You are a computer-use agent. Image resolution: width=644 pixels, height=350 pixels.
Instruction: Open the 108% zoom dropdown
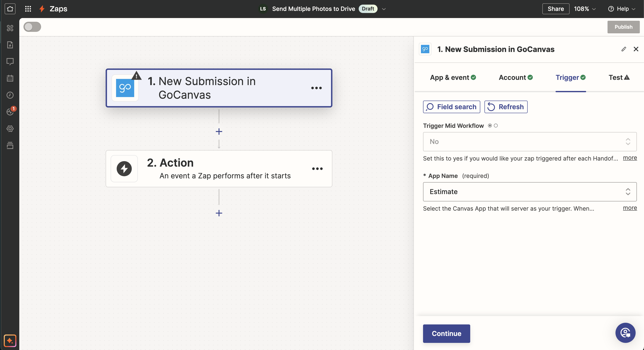585,9
